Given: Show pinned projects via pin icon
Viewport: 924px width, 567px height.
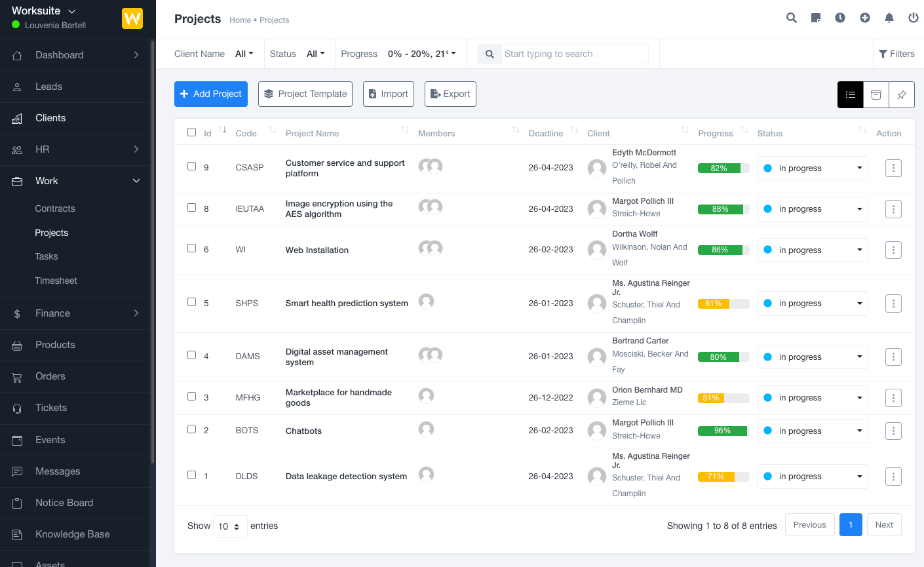Looking at the screenshot, I should pos(902,94).
